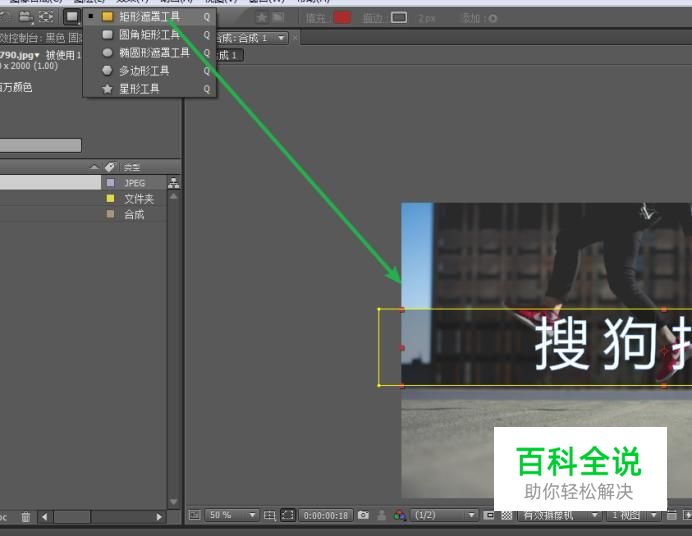Click the 合成 1 breadcrumb tab
The width and height of the screenshot is (692, 536).
tap(229, 55)
